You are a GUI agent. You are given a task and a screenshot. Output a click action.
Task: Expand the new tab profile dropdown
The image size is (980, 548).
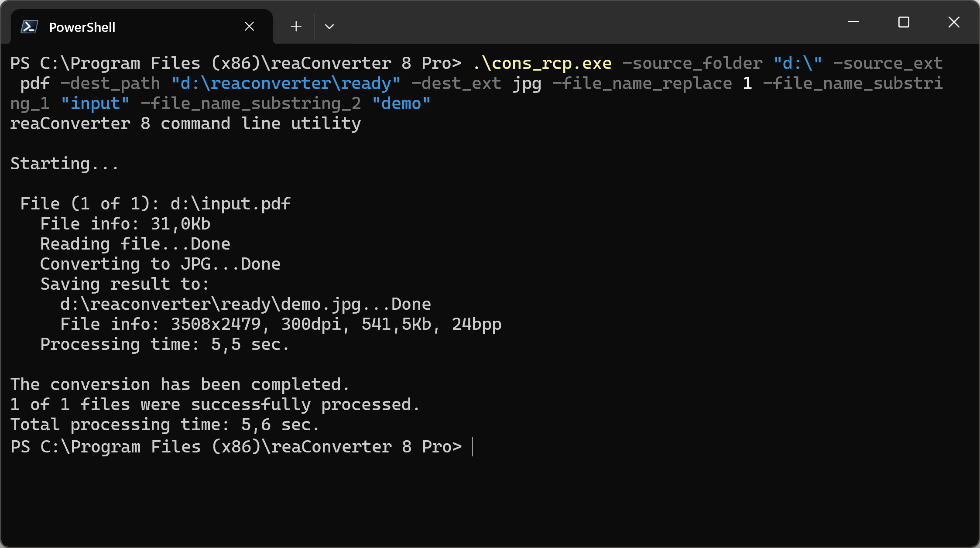click(329, 27)
